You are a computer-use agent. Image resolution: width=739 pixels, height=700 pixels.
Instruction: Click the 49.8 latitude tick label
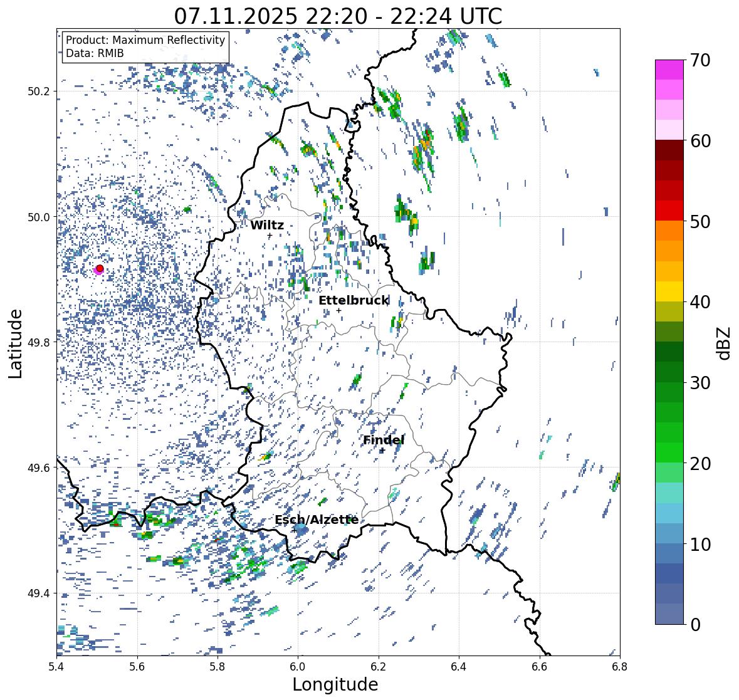coord(39,342)
